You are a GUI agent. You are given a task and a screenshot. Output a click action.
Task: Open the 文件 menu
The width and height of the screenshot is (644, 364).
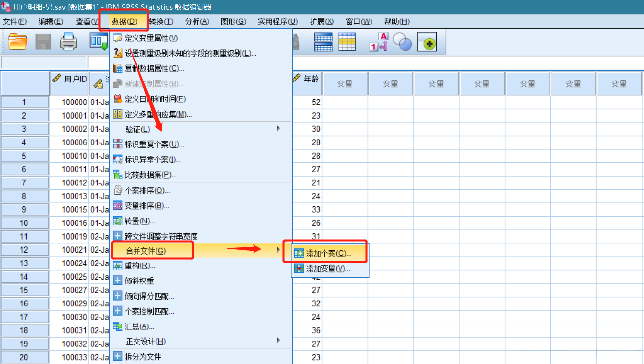coord(15,21)
